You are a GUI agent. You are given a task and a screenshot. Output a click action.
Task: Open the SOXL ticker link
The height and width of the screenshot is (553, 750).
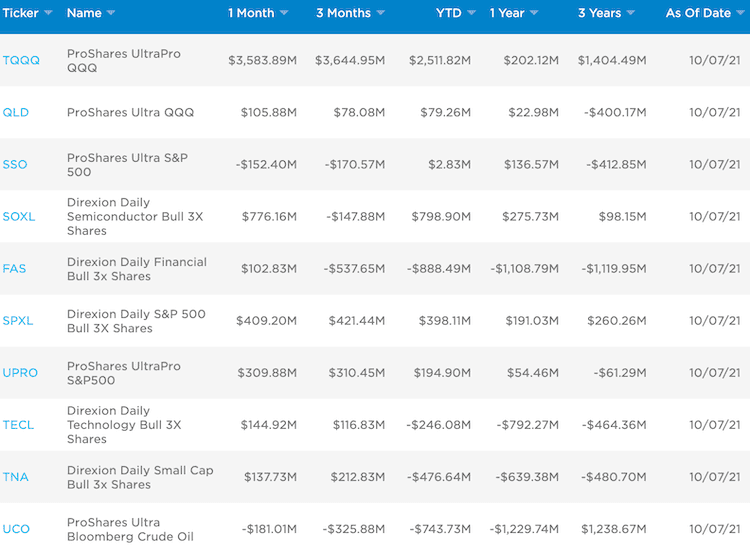point(19,217)
